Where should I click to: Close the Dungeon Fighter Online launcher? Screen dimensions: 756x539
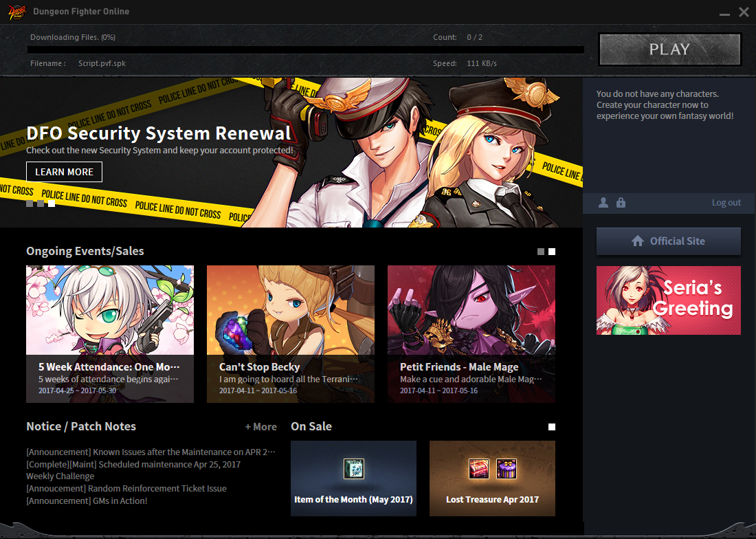(x=744, y=12)
